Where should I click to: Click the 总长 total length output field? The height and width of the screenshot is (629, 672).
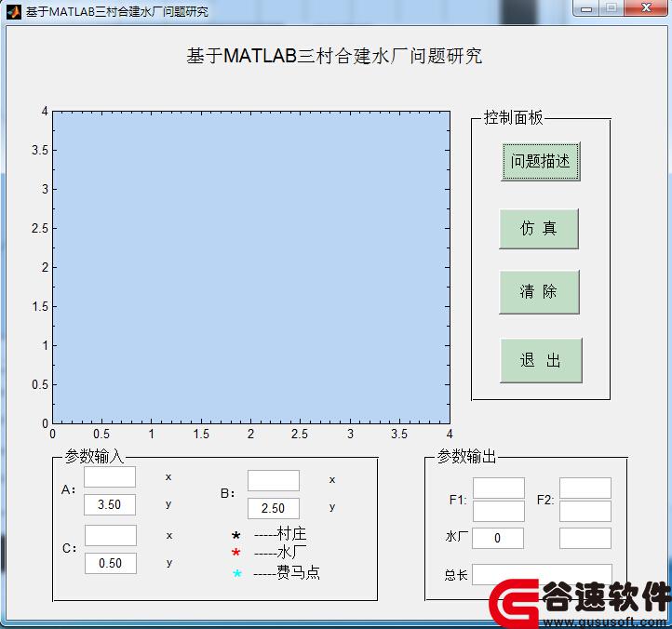[542, 574]
